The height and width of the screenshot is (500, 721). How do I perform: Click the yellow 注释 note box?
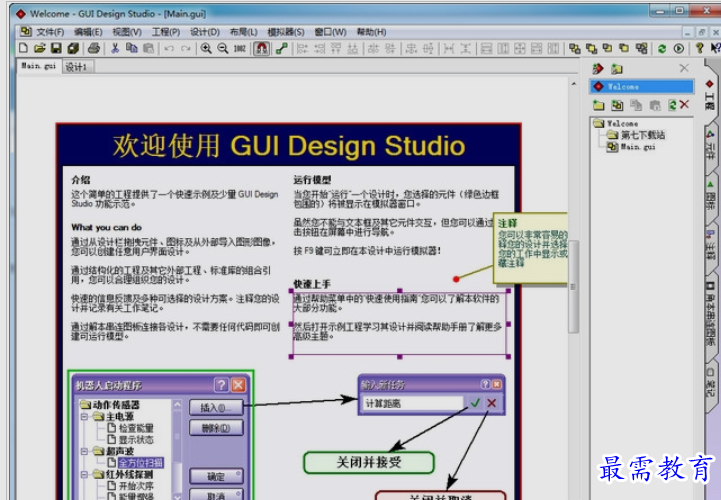(x=530, y=247)
